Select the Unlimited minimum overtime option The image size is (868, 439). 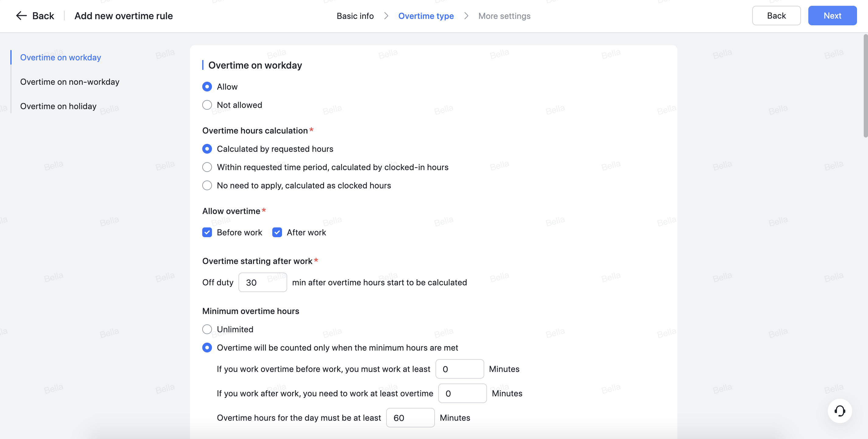[207, 329]
